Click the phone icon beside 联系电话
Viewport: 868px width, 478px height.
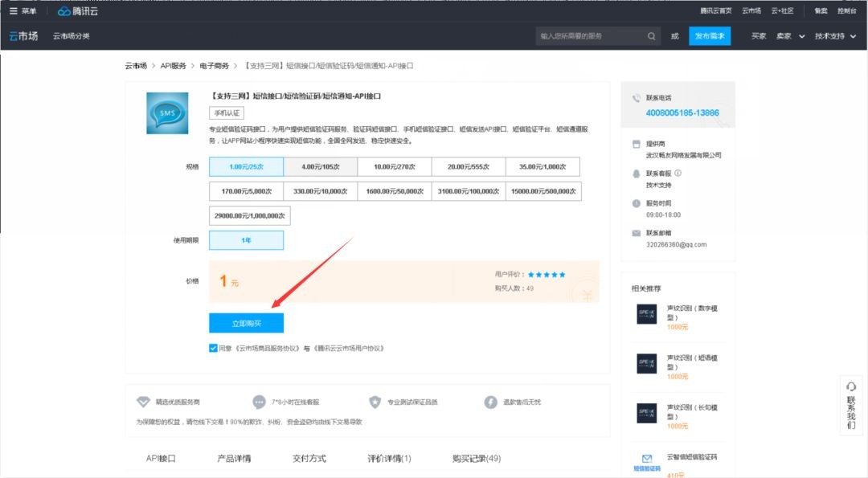[636, 98]
